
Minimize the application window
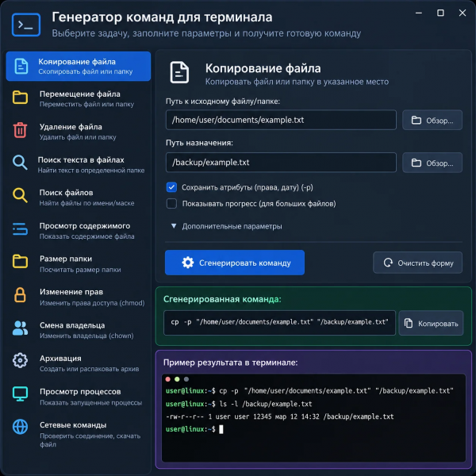point(419,13)
